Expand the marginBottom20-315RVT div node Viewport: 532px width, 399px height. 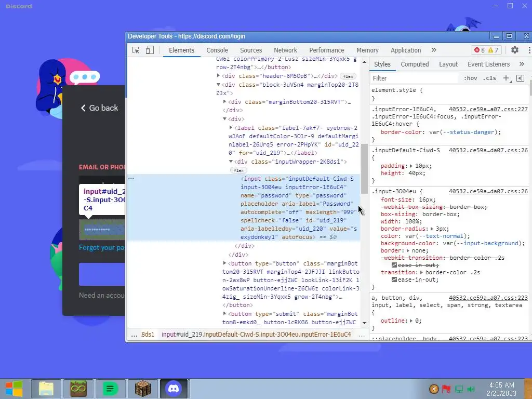pos(224,101)
